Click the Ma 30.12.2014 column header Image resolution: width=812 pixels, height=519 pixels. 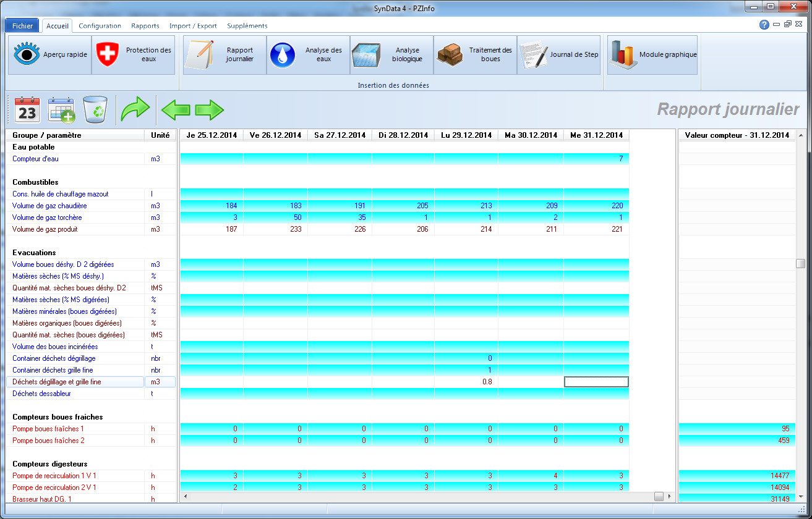531,135
